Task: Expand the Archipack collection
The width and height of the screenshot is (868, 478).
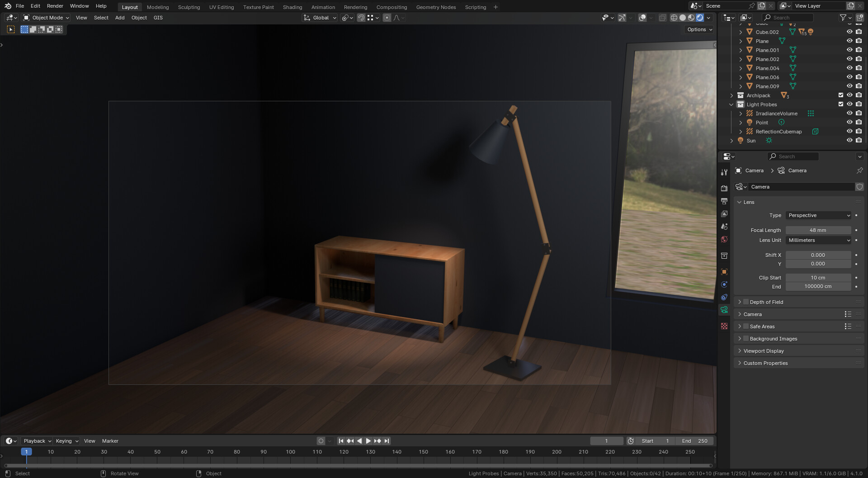Action: 732,95
